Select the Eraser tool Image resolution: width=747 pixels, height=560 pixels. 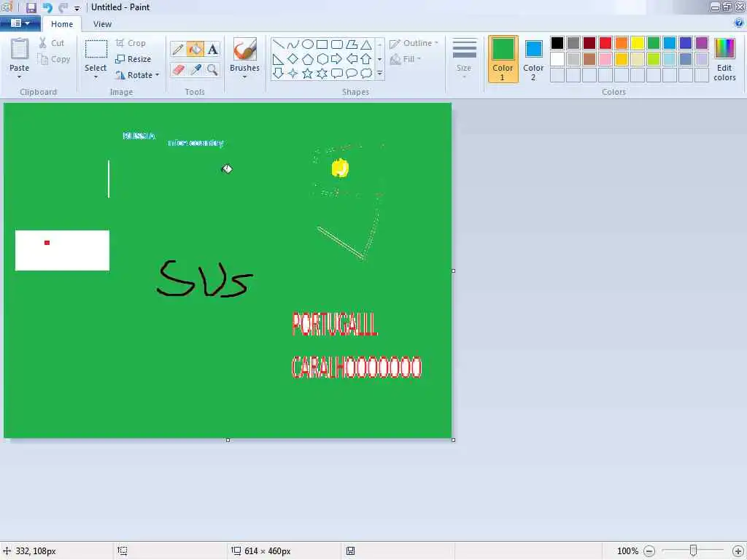(x=178, y=69)
